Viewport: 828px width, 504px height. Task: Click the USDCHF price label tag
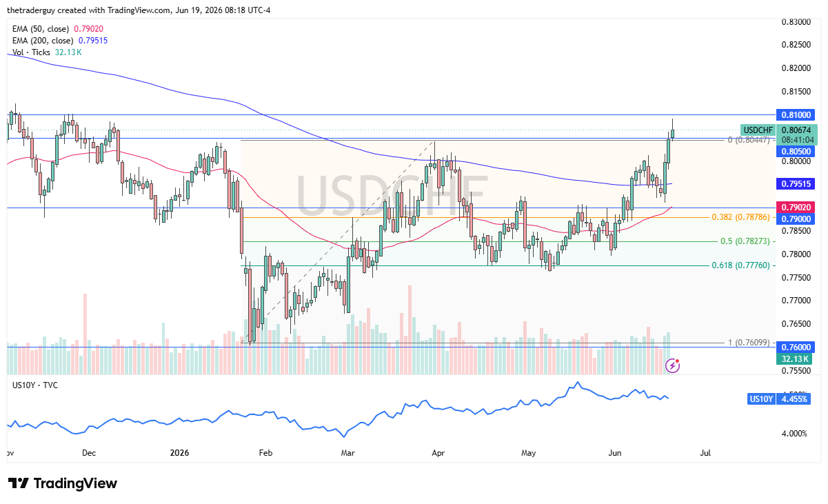(x=758, y=130)
